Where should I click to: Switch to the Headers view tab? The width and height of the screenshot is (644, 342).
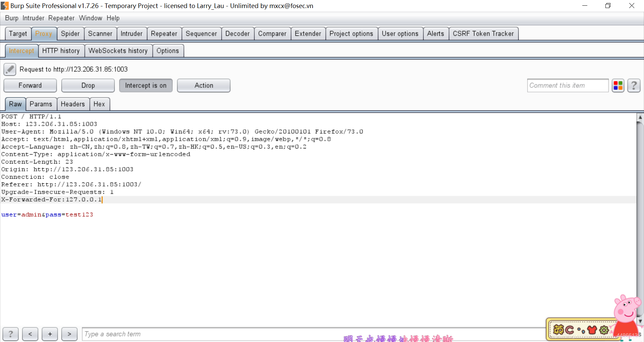(73, 104)
